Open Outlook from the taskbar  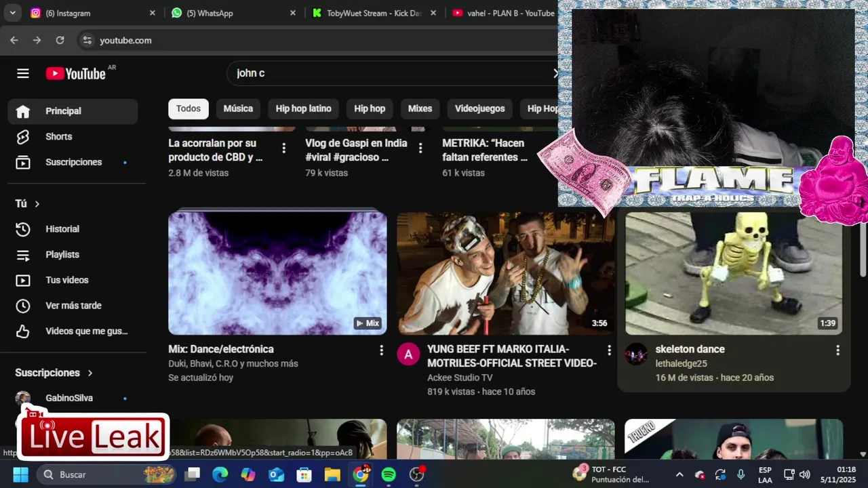276,474
